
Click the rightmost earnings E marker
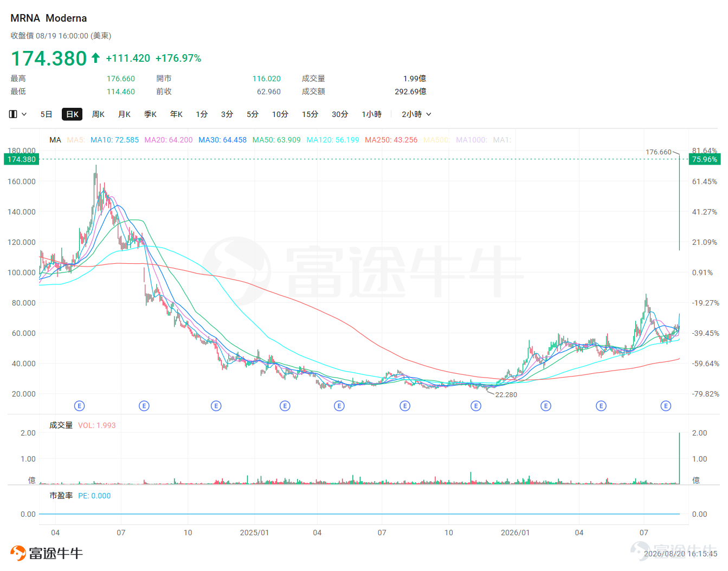pyautogui.click(x=666, y=406)
